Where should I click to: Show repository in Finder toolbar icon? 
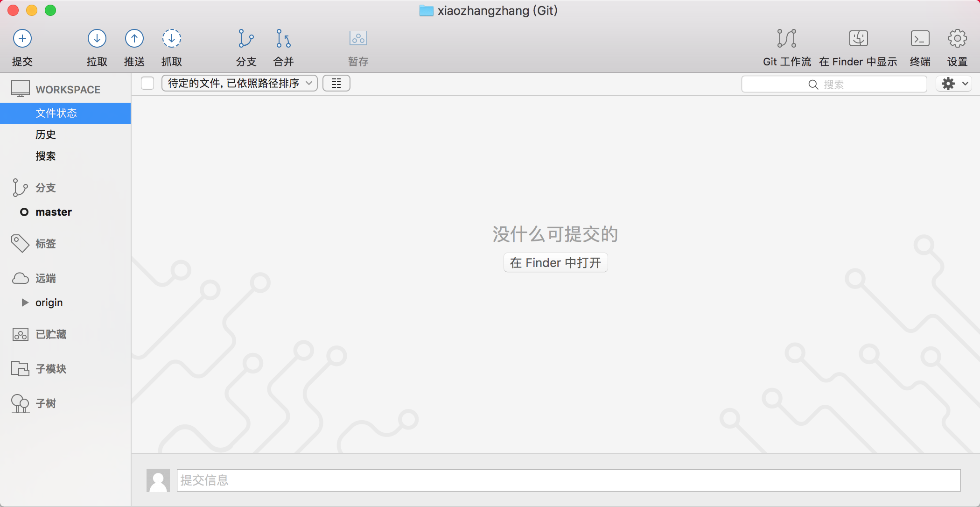(858, 39)
